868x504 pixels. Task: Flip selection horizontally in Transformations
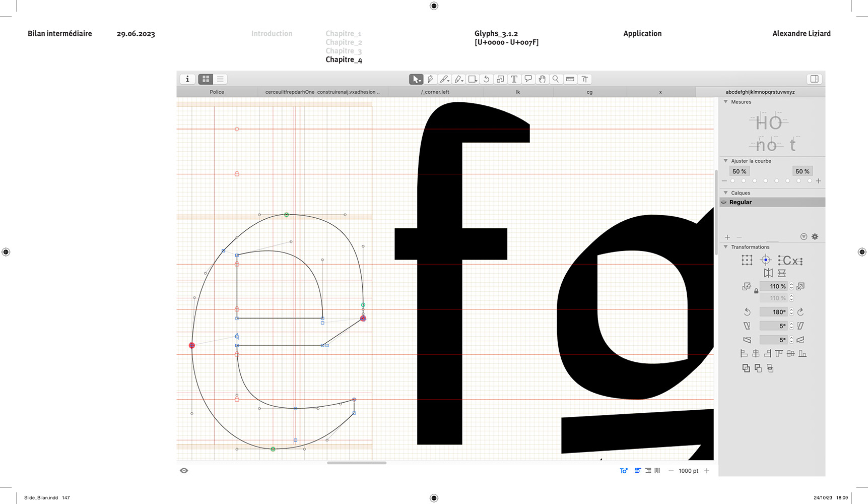[768, 273]
